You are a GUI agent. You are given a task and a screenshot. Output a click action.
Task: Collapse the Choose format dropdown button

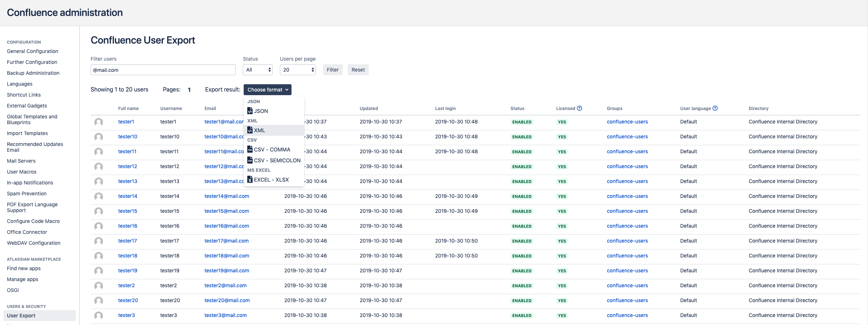(x=268, y=90)
